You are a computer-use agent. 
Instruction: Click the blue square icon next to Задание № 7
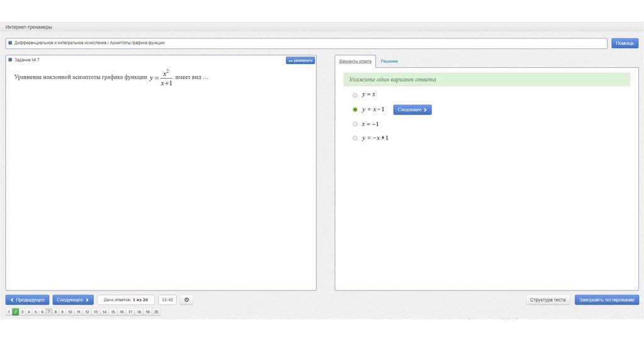click(x=10, y=60)
